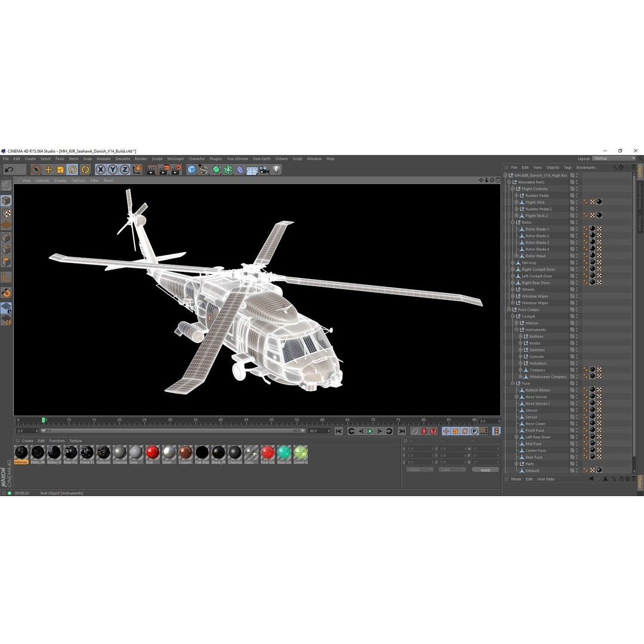The height and width of the screenshot is (644, 644).
Task: Open the Layout Startup dropdown
Action: tap(614, 159)
